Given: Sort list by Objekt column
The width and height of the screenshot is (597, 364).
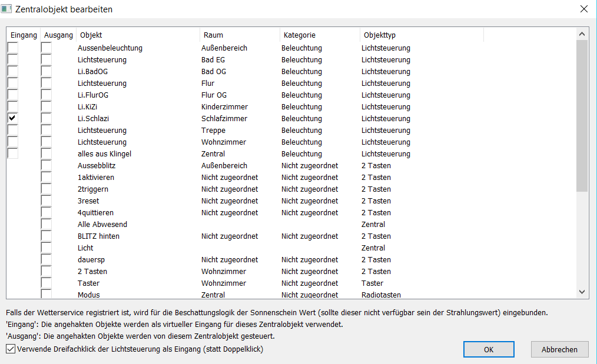Looking at the screenshot, I should (138, 35).
